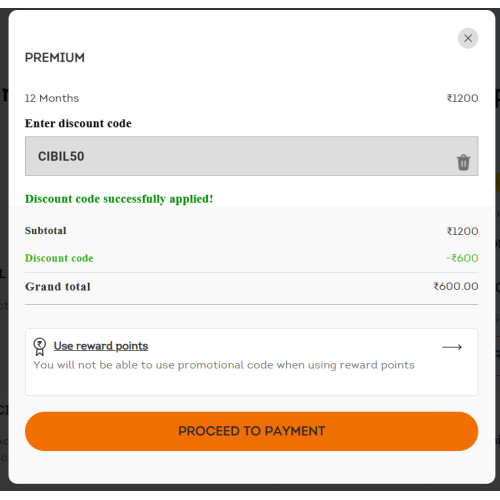500x500 pixels.
Task: Click the ₹600.00 grand total amount
Action: coord(456,286)
